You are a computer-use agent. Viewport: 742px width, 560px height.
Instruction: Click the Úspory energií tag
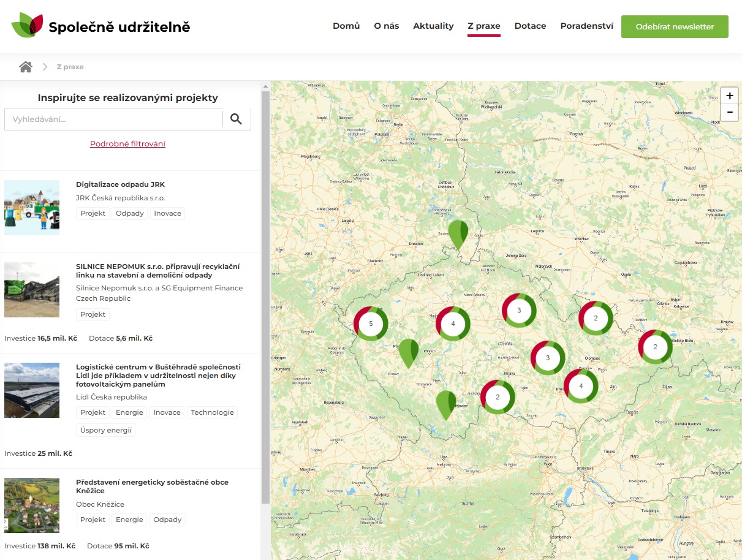pyautogui.click(x=106, y=430)
